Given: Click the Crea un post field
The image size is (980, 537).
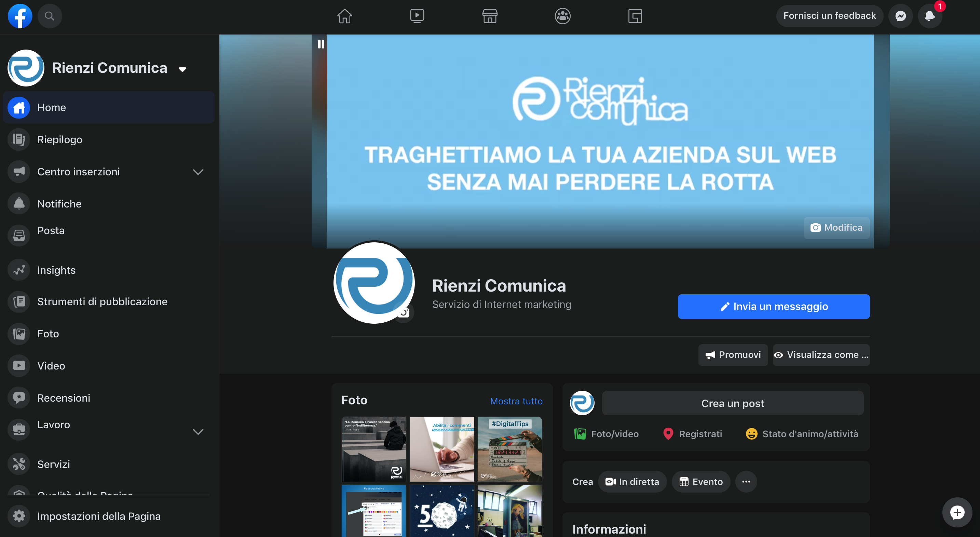Looking at the screenshot, I should (732, 403).
